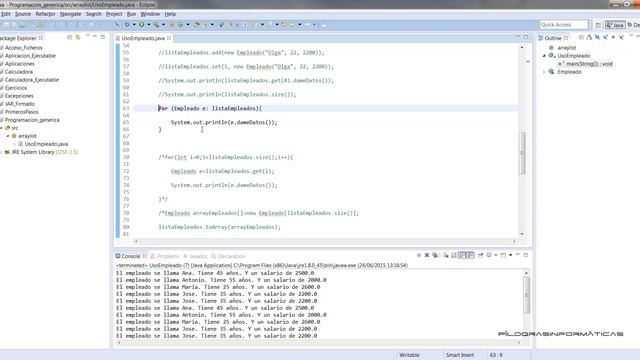640x360 pixels.
Task: Toggle Link with Editor in Package Explorer
Action: 78,38
